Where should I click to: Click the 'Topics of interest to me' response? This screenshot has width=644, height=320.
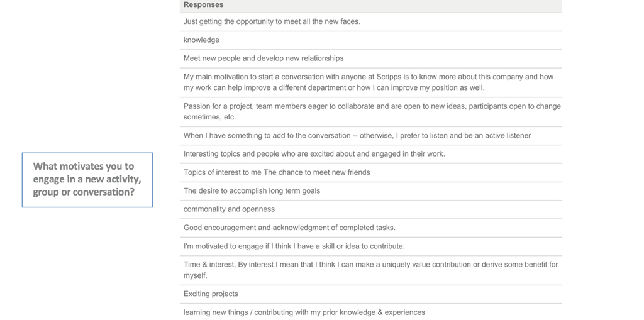pyautogui.click(x=277, y=172)
